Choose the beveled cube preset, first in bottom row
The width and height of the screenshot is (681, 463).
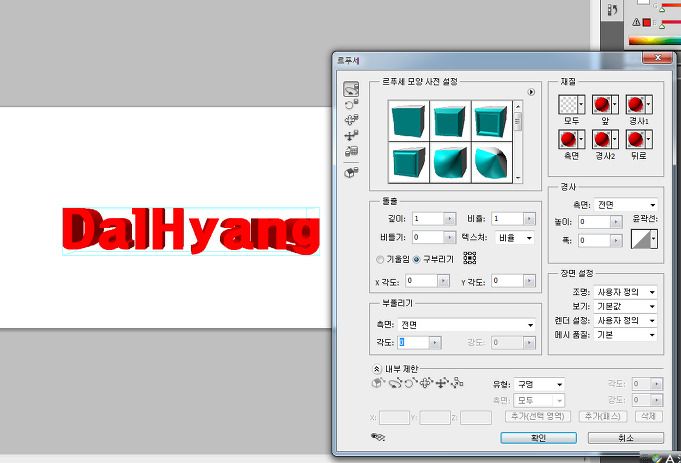pyautogui.click(x=408, y=162)
